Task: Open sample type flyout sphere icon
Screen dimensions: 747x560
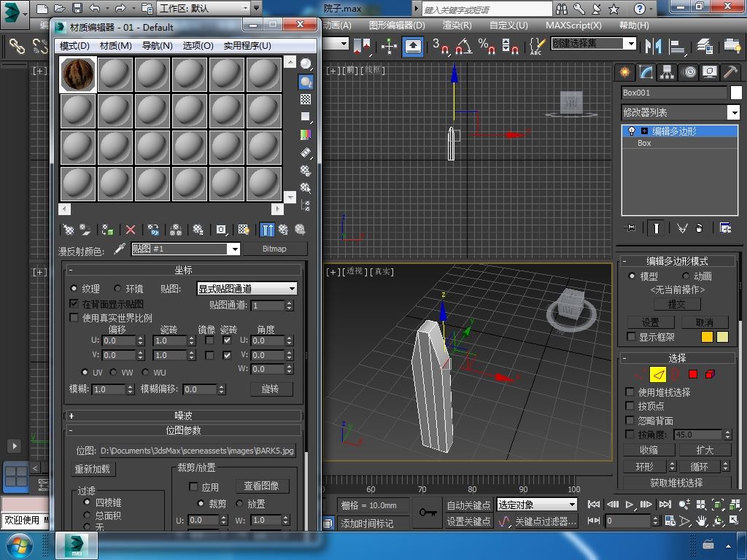Action: 306,63
